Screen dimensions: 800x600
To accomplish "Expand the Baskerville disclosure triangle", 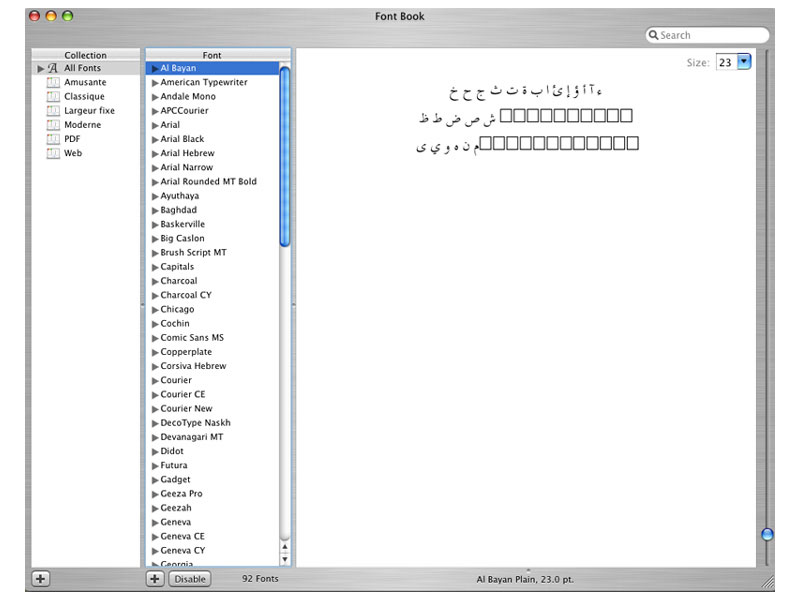I will [155, 224].
